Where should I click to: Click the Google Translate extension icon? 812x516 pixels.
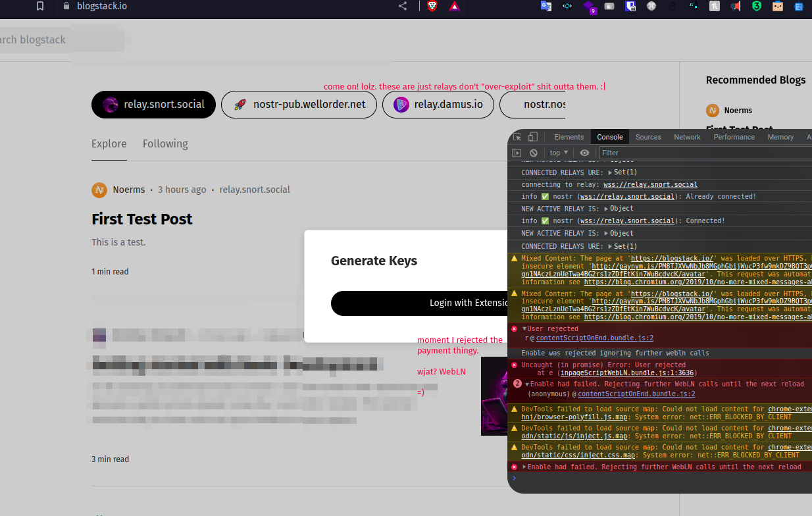point(546,6)
